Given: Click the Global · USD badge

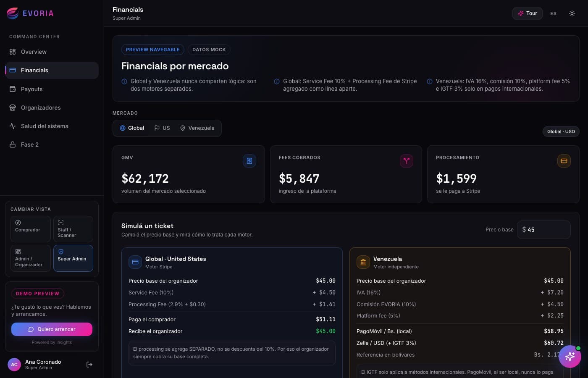Looking at the screenshot, I should pyautogui.click(x=561, y=131).
